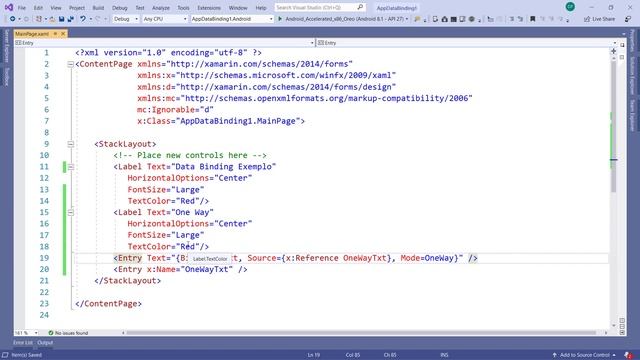Open the AppDataBinding1.Android startup project dropdown
The image size is (640, 360).
tap(232, 19)
